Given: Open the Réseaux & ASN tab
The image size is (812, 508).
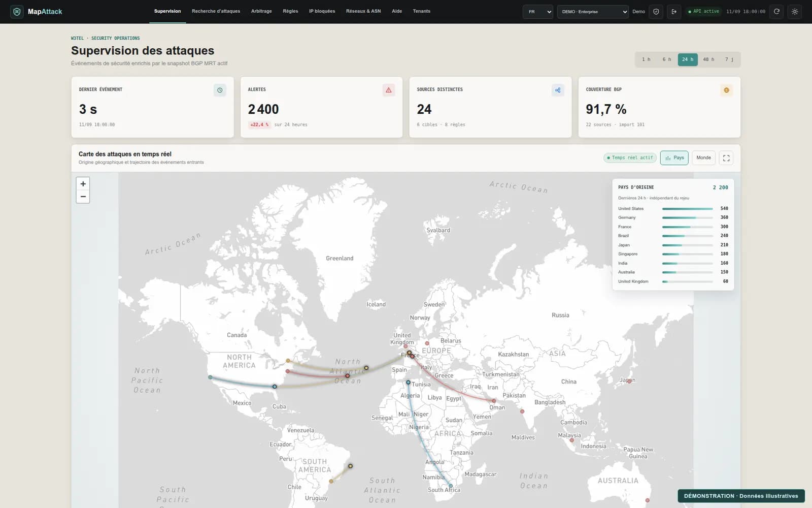Looking at the screenshot, I should [363, 11].
